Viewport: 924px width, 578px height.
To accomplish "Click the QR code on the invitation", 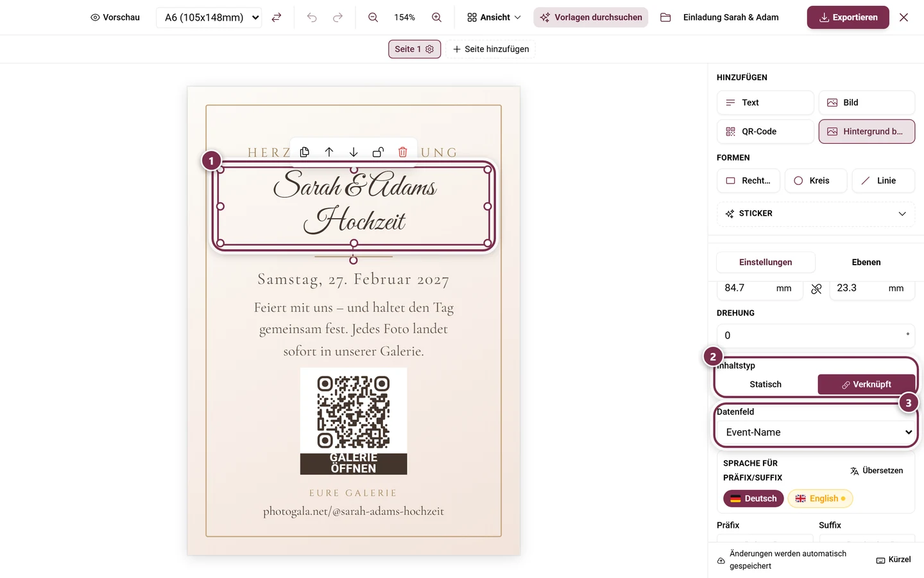I will point(354,412).
